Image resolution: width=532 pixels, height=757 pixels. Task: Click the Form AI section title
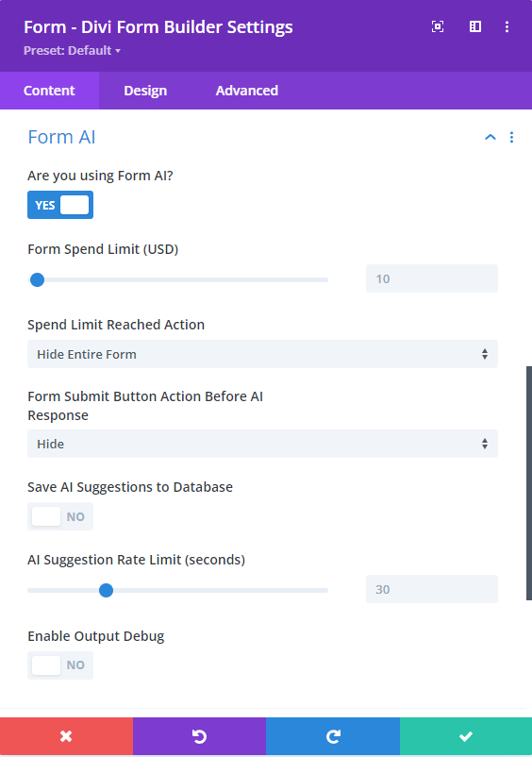coord(61,137)
